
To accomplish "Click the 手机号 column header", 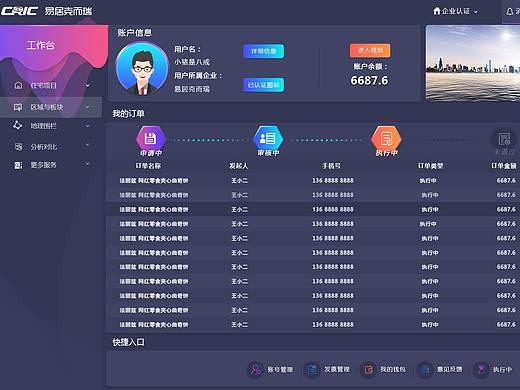I will (x=331, y=166).
